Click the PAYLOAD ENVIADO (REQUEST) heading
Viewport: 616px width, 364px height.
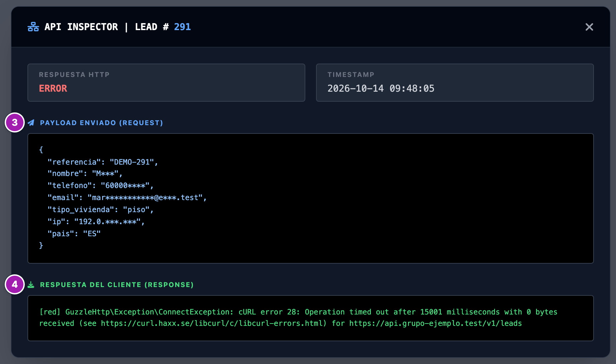click(x=101, y=123)
